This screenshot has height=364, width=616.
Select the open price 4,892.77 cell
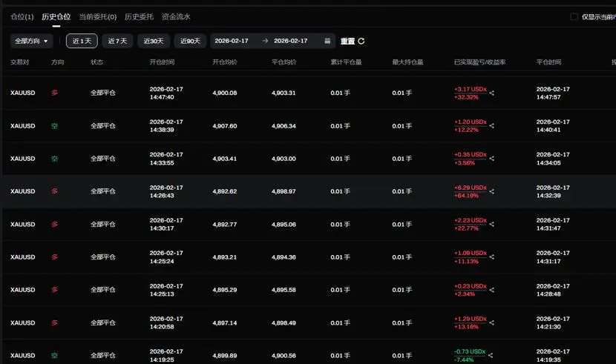point(225,225)
